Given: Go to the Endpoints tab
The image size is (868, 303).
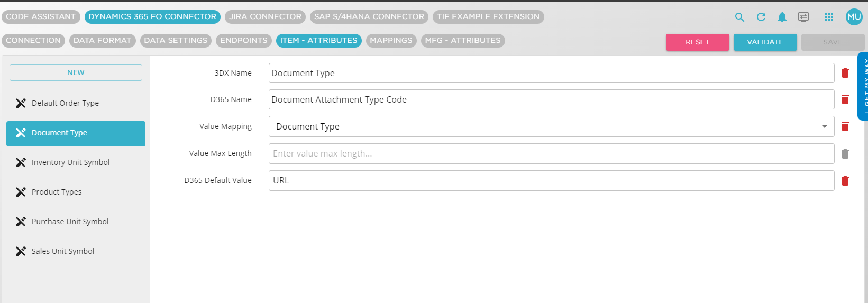Looking at the screenshot, I should point(243,41).
